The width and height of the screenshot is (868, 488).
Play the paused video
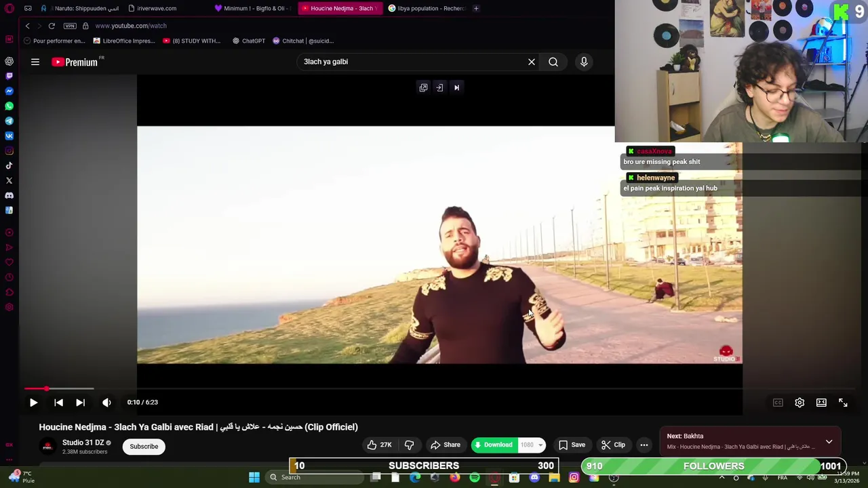(33, 403)
